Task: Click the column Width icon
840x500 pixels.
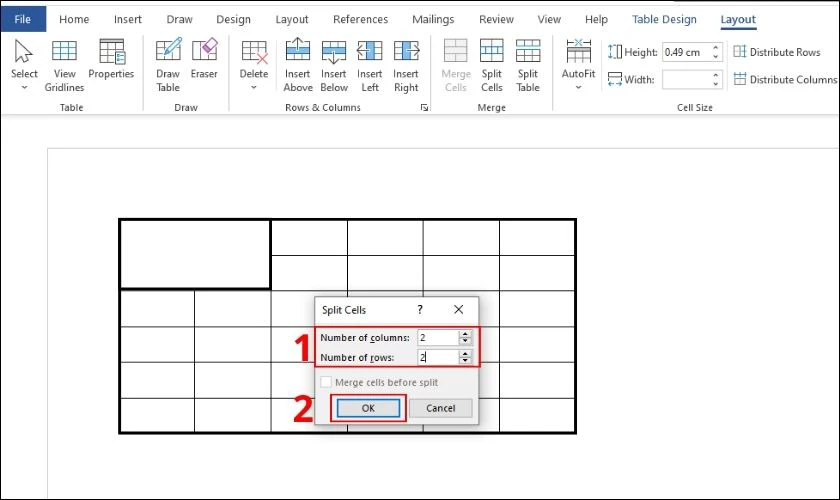Action: click(615, 79)
